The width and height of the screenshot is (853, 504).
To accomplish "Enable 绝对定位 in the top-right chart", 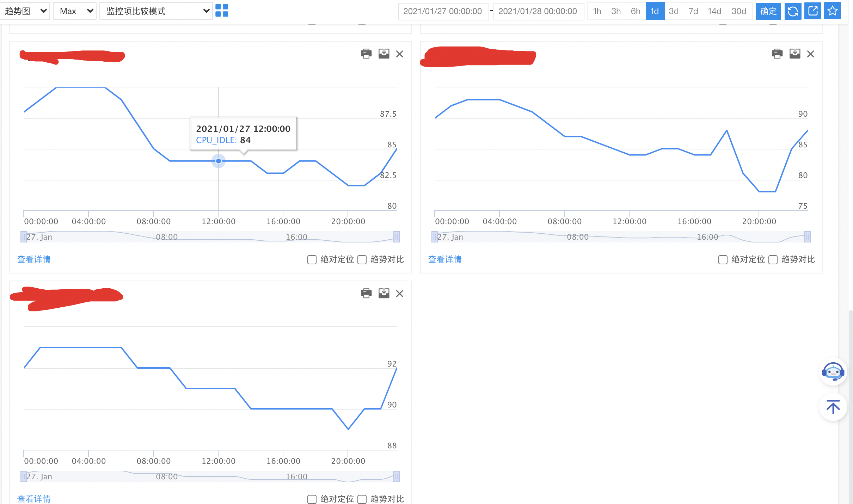I will (x=723, y=260).
